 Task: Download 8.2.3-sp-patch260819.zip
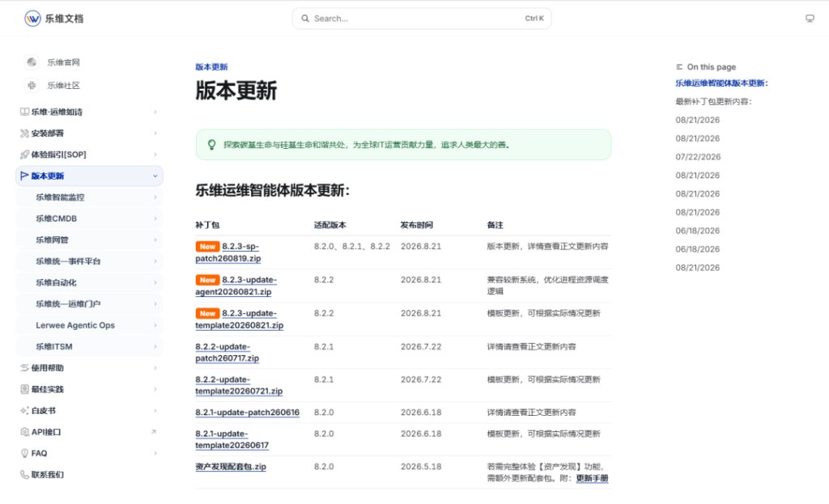tap(228, 252)
